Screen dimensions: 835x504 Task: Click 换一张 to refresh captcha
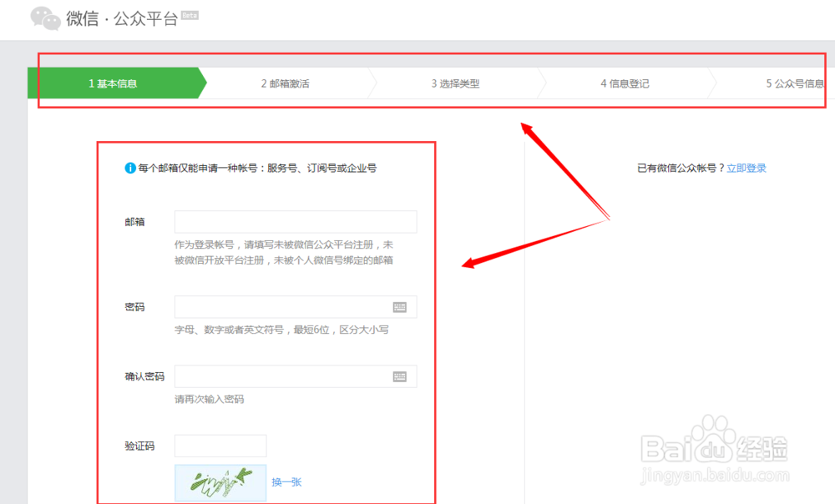(x=286, y=482)
